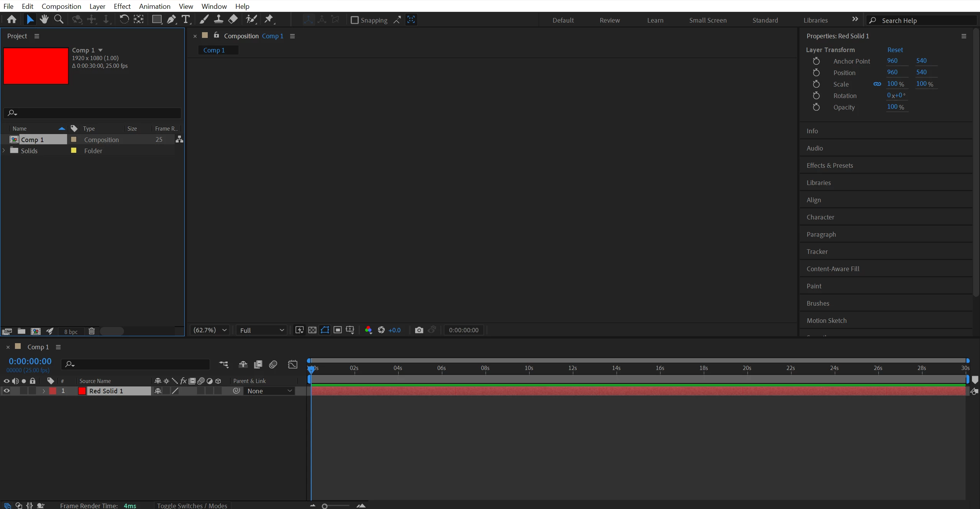Enable the Snapping checkbox
Screen dimensions: 980x509
pyautogui.click(x=355, y=20)
